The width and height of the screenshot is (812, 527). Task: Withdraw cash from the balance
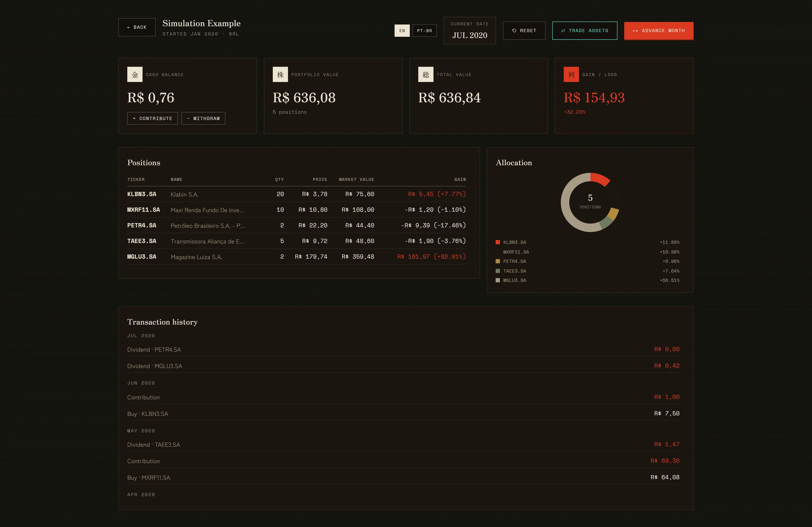tap(203, 118)
